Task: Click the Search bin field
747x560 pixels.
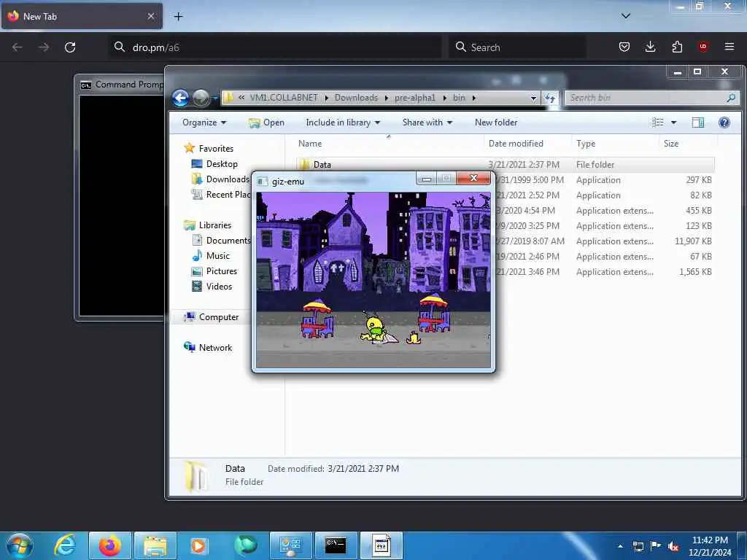Action: coord(651,98)
